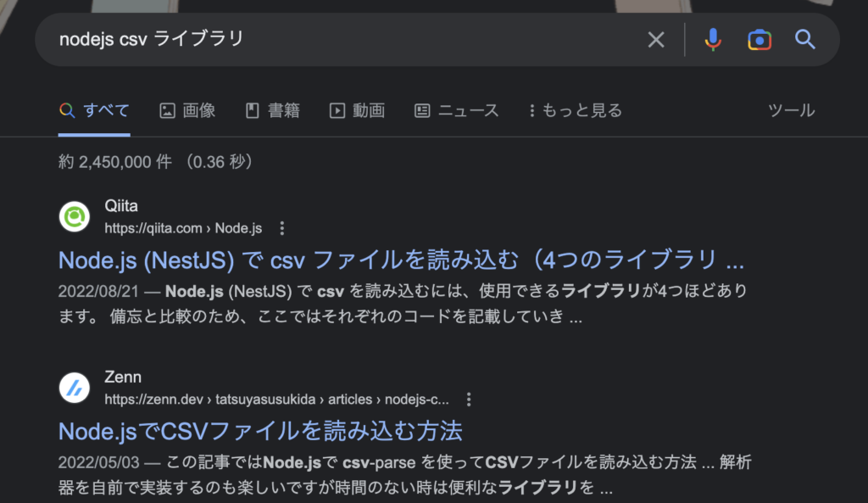Expand the もっと見る menu
Image resolution: width=868 pixels, height=503 pixels.
pos(576,111)
